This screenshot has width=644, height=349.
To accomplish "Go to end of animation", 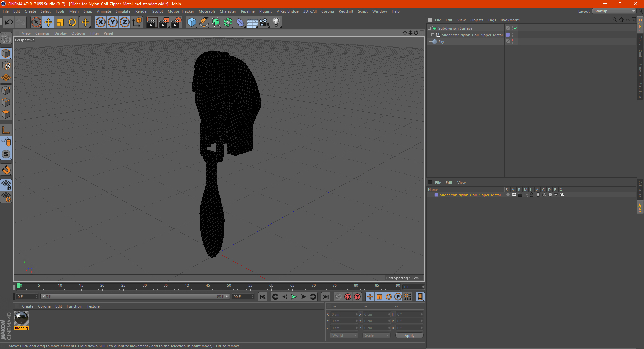I will [325, 297].
